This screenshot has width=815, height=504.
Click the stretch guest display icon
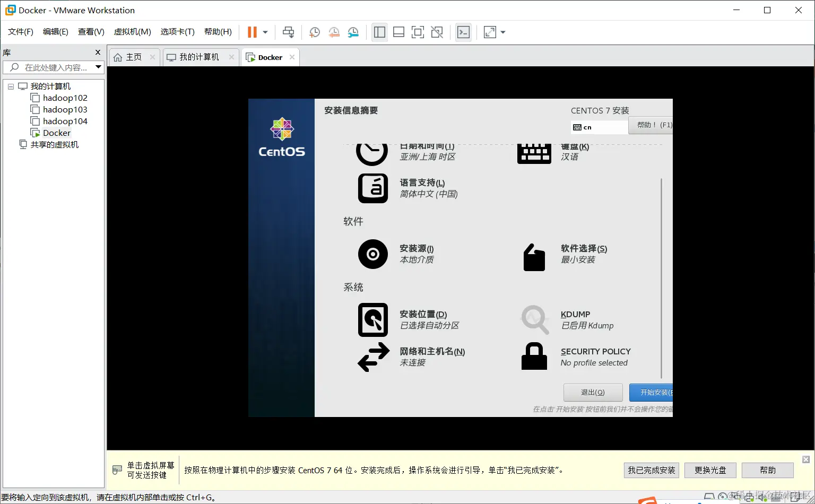tap(490, 32)
